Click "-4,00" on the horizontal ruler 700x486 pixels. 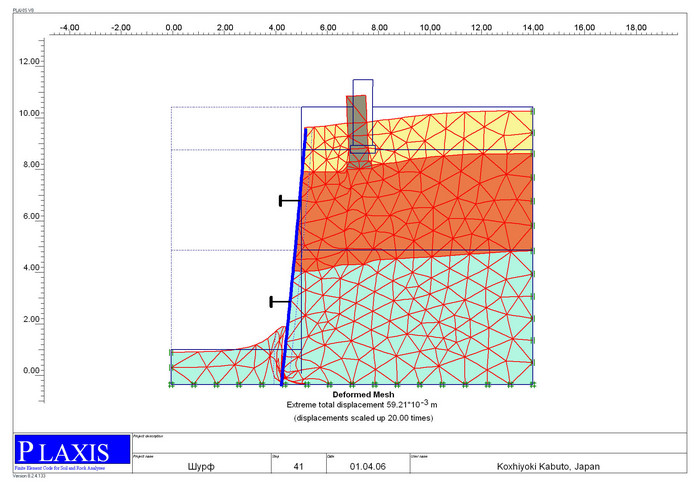(69, 28)
